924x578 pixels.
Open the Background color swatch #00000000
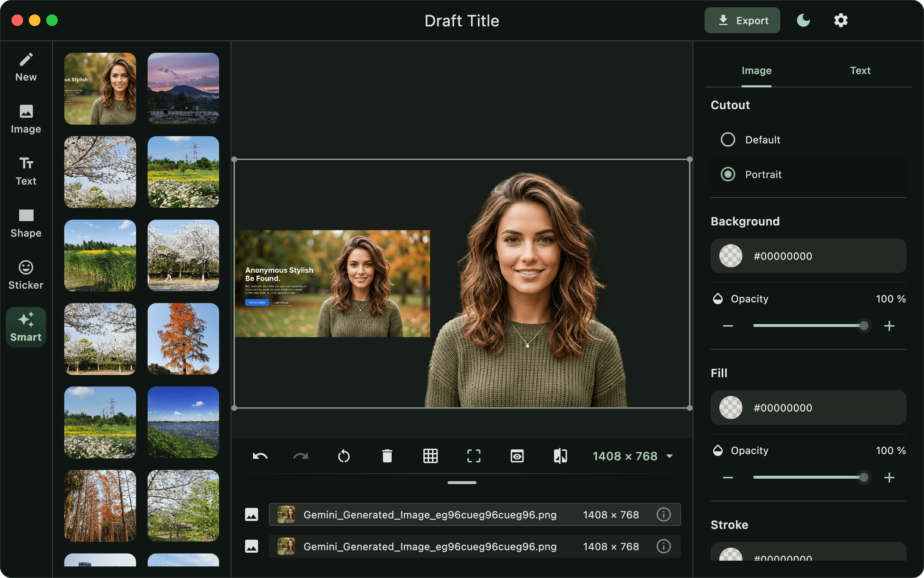click(x=731, y=256)
